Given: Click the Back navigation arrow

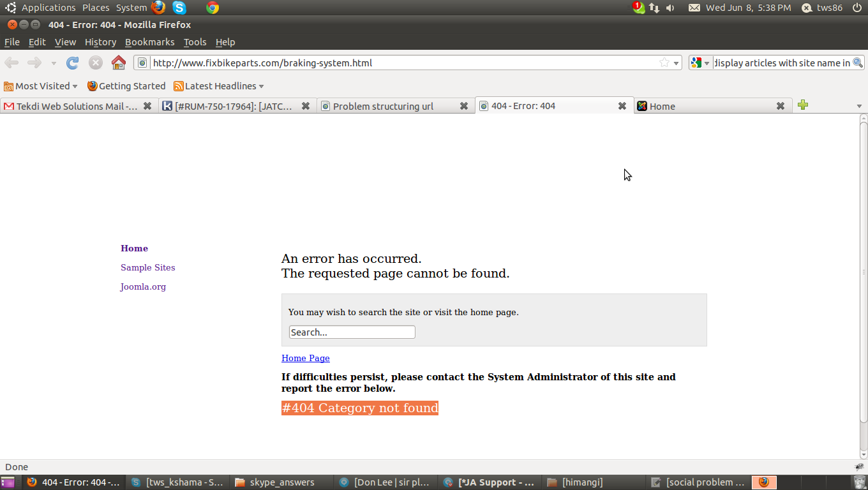Looking at the screenshot, I should click(x=11, y=63).
